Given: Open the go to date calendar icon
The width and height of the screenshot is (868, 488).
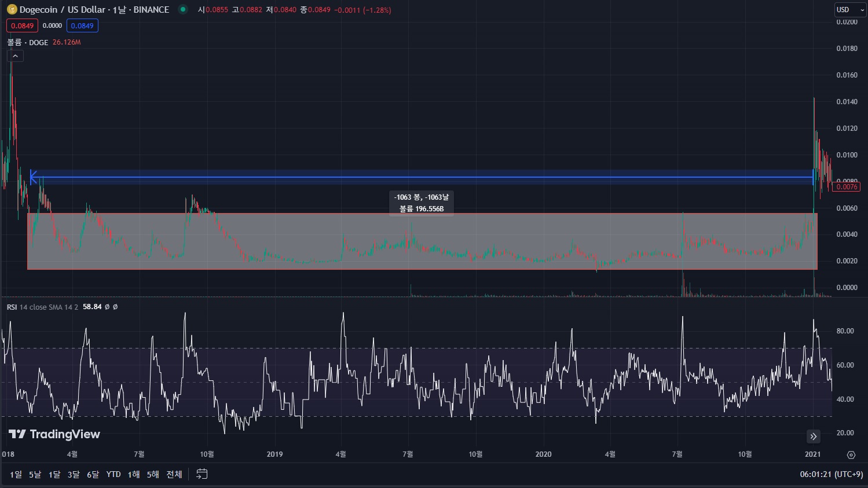Looking at the screenshot, I should click(x=202, y=474).
